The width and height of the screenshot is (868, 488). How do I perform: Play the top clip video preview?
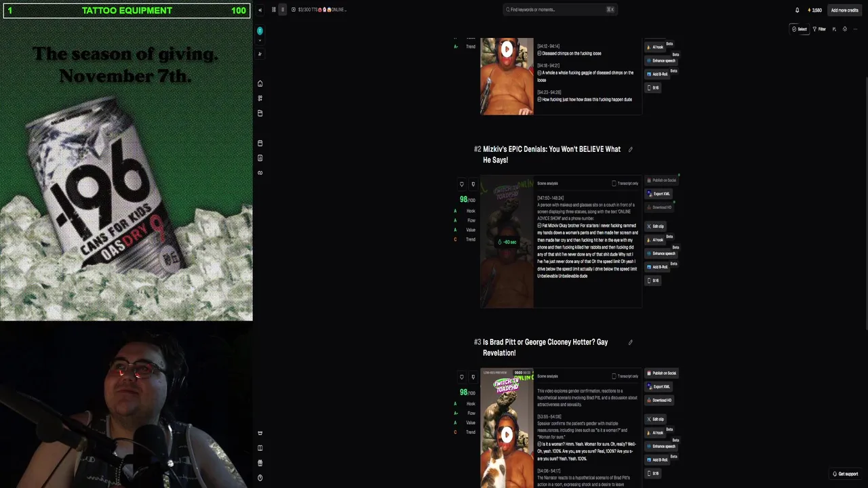coord(507,49)
